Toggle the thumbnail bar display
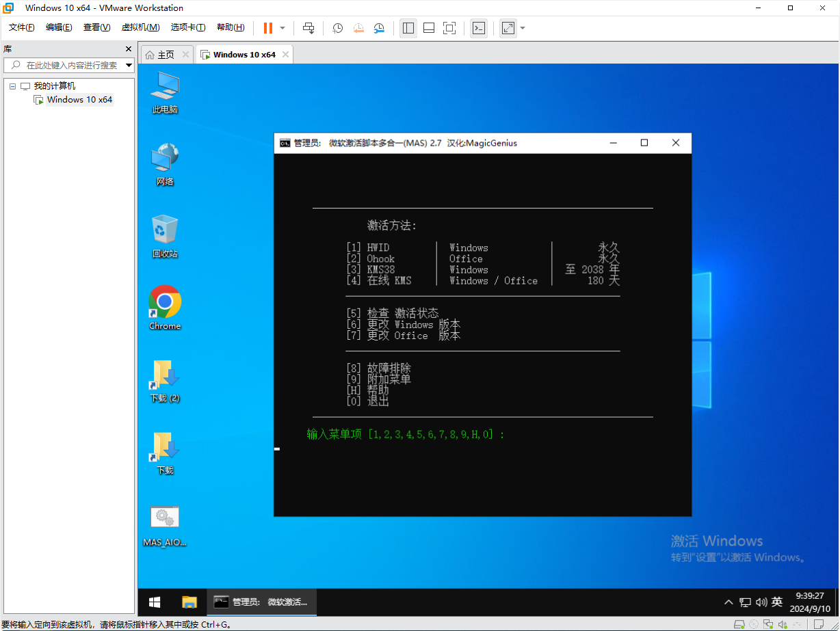This screenshot has height=631, width=840. pos(429,28)
